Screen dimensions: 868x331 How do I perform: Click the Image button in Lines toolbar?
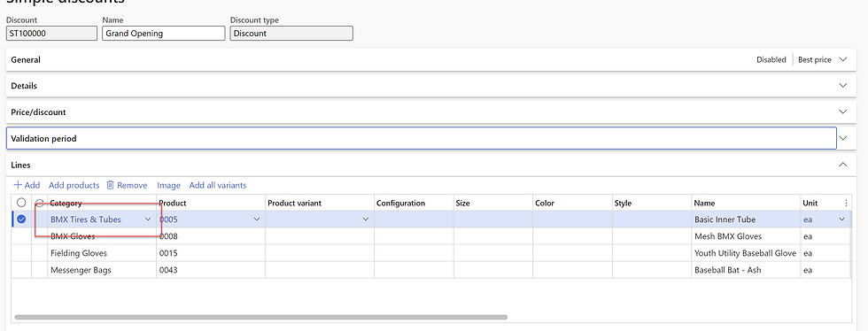[x=169, y=186]
